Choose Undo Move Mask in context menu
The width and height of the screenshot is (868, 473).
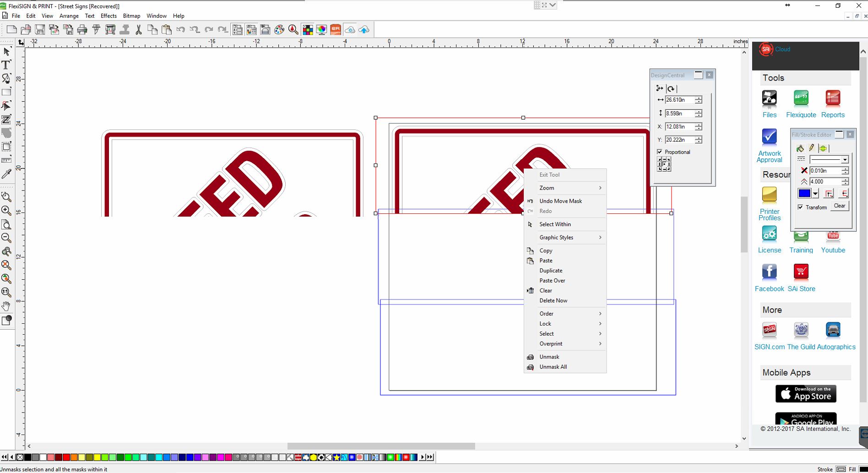tap(565, 201)
